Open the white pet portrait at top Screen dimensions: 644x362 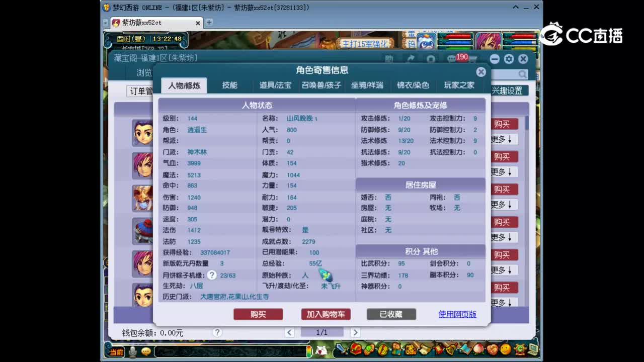tap(426, 40)
